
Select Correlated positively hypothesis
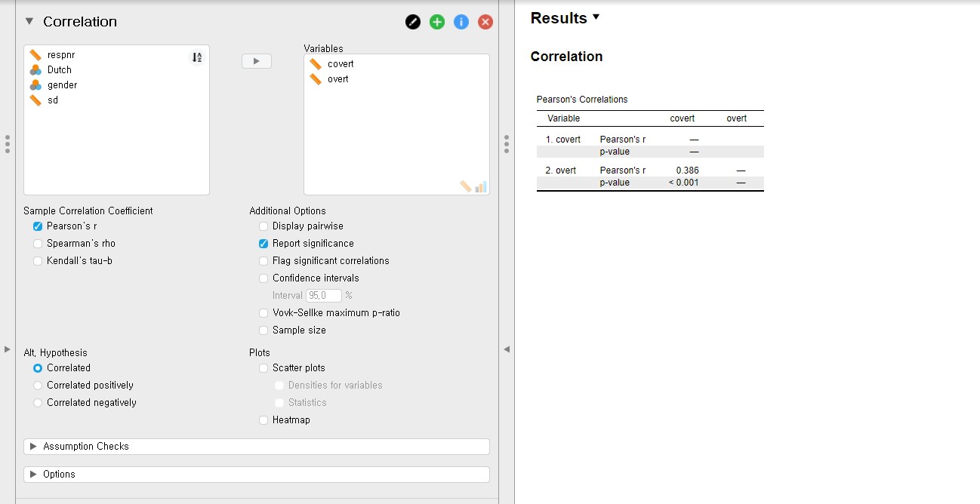tap(39, 386)
